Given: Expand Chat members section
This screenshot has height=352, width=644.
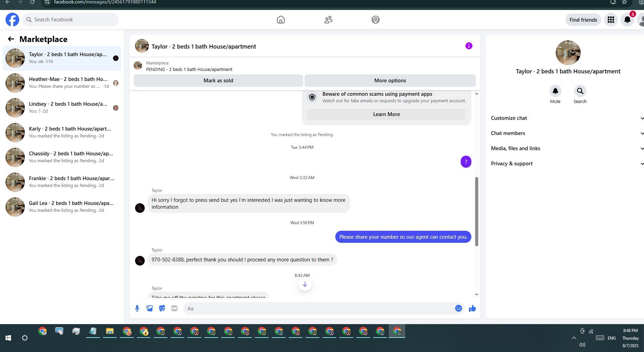Looking at the screenshot, I should coord(567,133).
